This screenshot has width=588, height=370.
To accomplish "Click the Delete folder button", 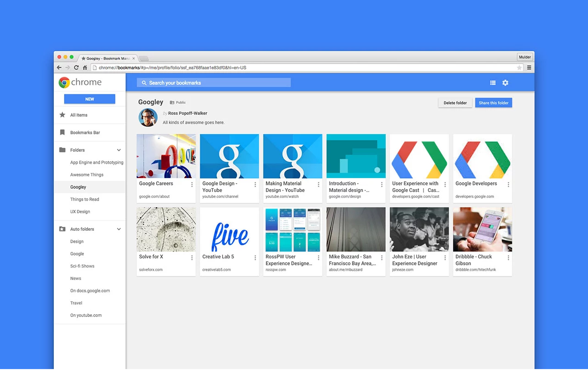I will click(x=455, y=103).
